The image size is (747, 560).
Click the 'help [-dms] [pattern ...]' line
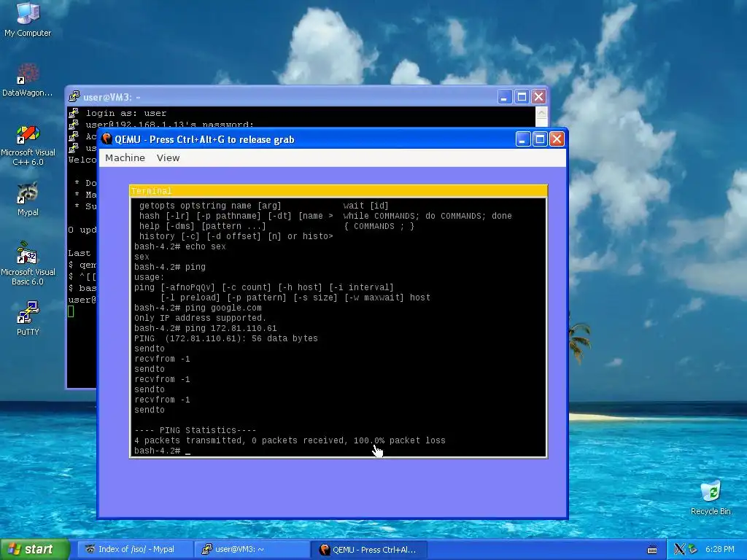203,226
